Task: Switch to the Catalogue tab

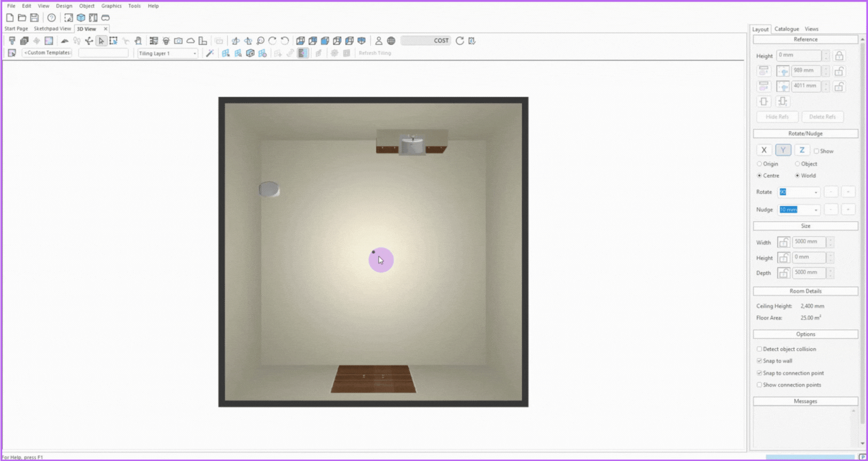Action: [786, 29]
